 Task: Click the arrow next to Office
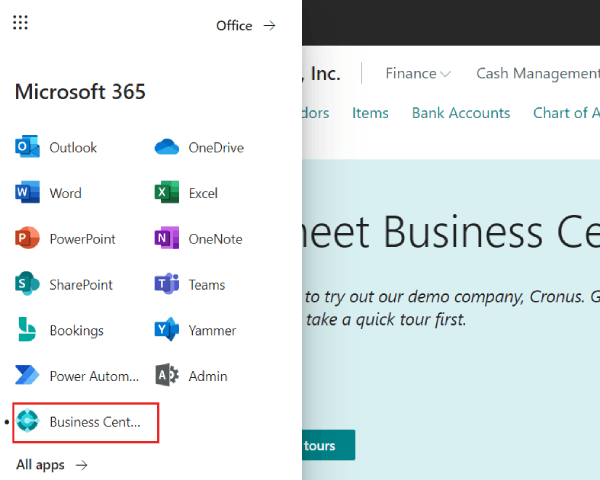pyautogui.click(x=269, y=26)
